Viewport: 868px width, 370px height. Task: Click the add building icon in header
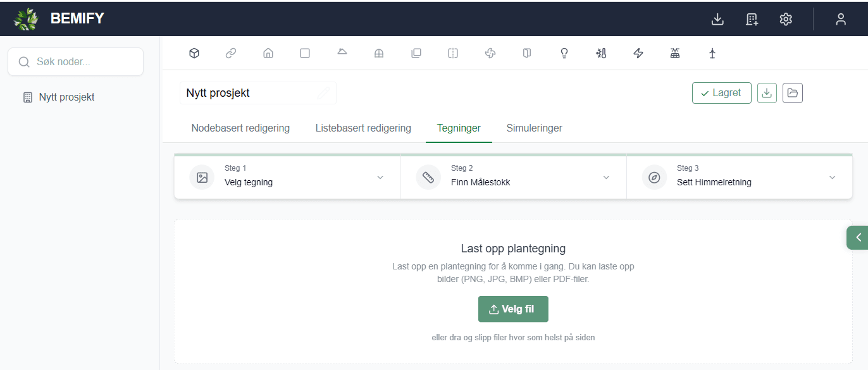[752, 19]
